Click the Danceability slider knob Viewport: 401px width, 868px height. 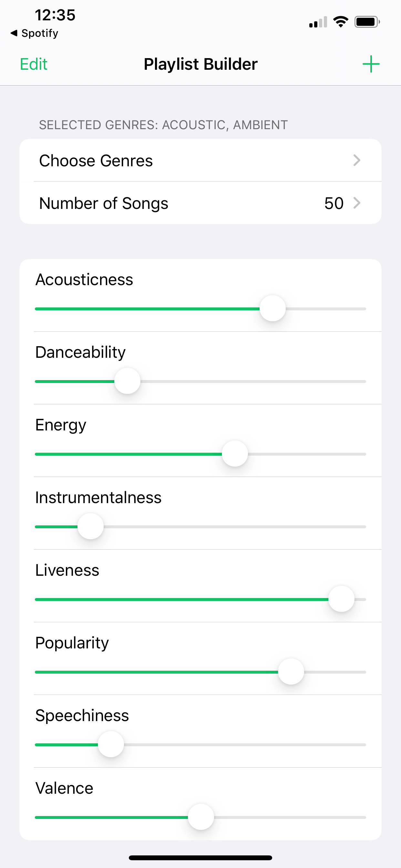(128, 381)
